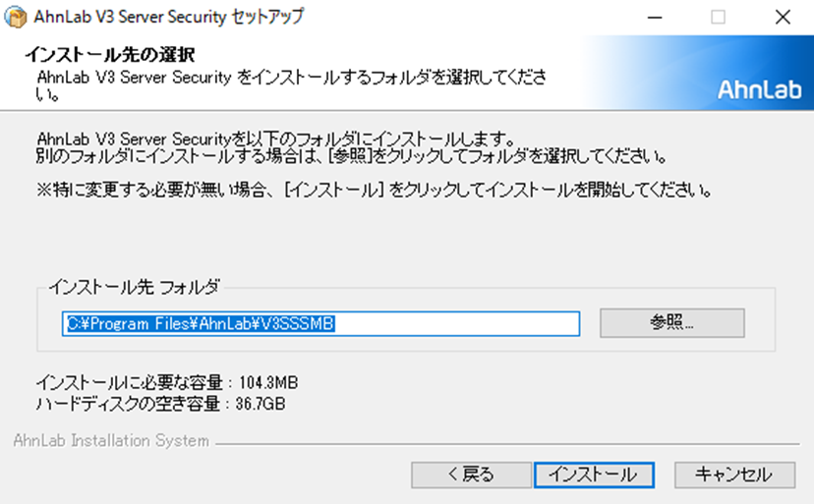Click header subtitle about selecting install folder
The image size is (814, 504).
(x=291, y=85)
